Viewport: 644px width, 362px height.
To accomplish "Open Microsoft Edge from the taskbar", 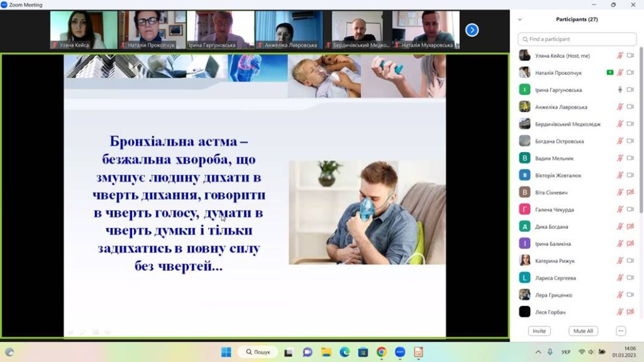I will pyautogui.click(x=344, y=352).
